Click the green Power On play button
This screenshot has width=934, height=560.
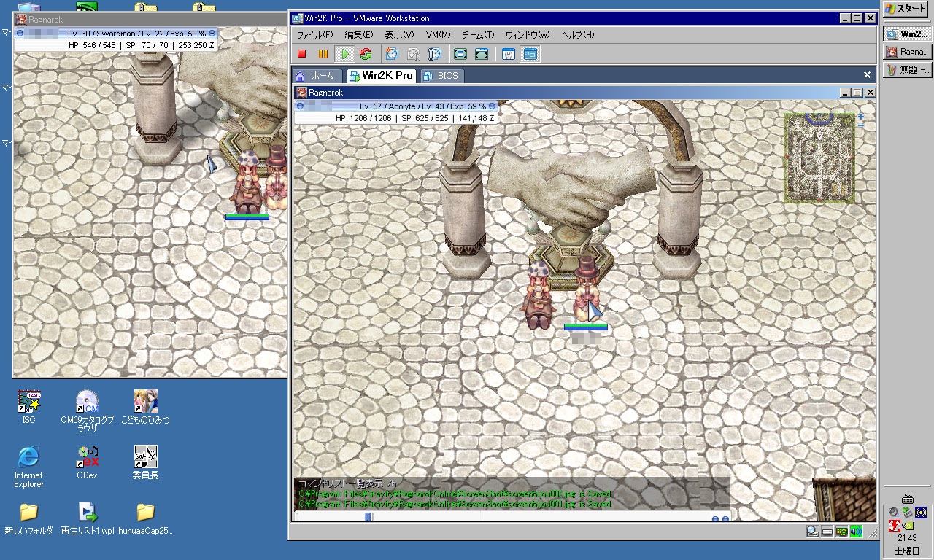point(344,54)
